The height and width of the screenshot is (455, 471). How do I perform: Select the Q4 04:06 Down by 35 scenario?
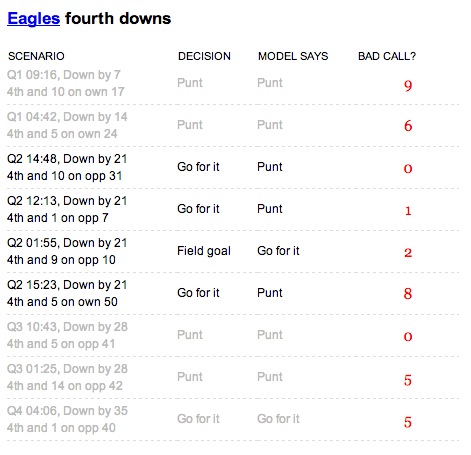tap(67, 419)
